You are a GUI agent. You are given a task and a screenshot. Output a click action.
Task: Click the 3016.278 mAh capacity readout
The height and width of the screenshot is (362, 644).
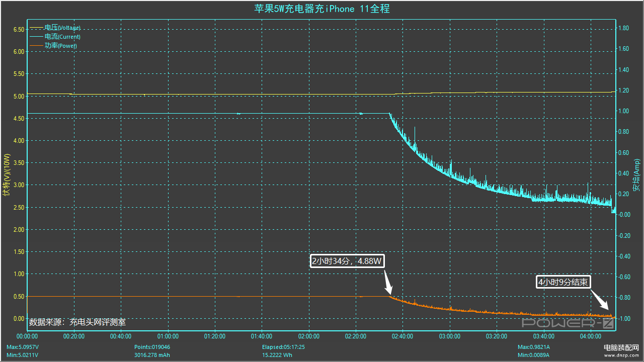(152, 355)
